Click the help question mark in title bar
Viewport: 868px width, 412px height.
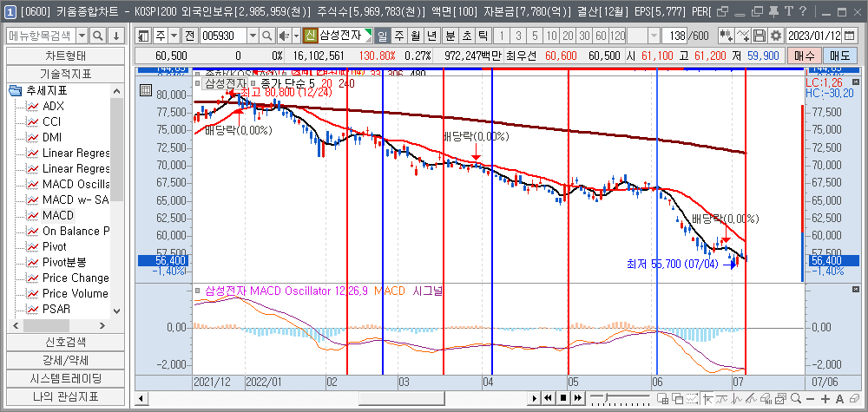803,11
